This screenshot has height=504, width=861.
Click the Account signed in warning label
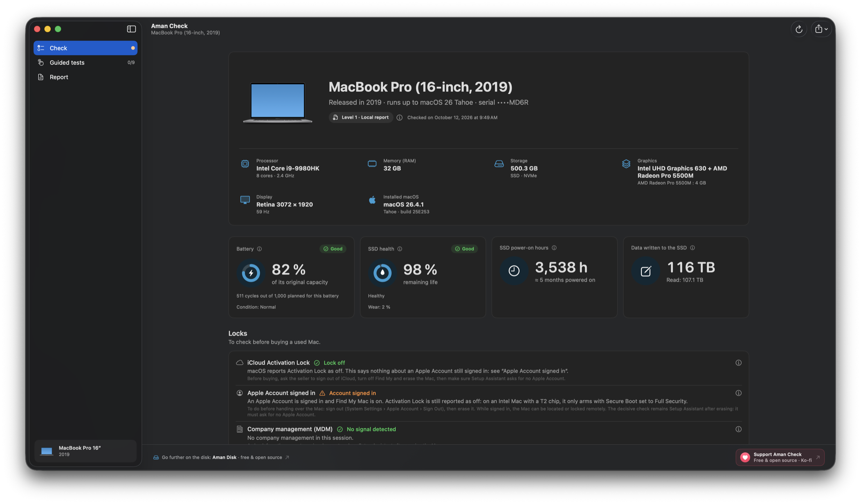352,393
